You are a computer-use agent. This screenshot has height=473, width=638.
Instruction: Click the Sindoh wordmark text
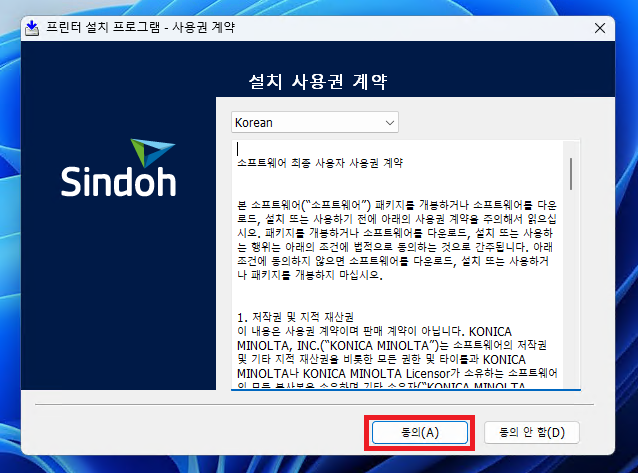pyautogui.click(x=117, y=181)
